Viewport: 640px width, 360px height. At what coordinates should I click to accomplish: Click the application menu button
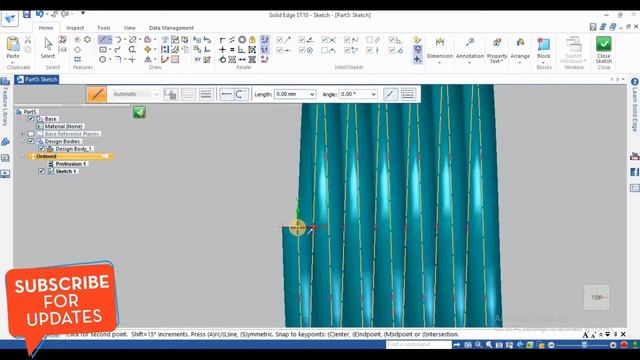pyautogui.click(x=10, y=18)
